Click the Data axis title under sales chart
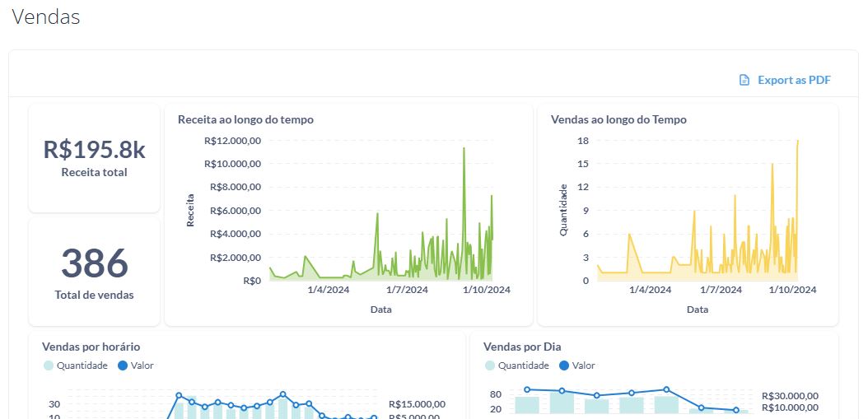 coord(698,310)
